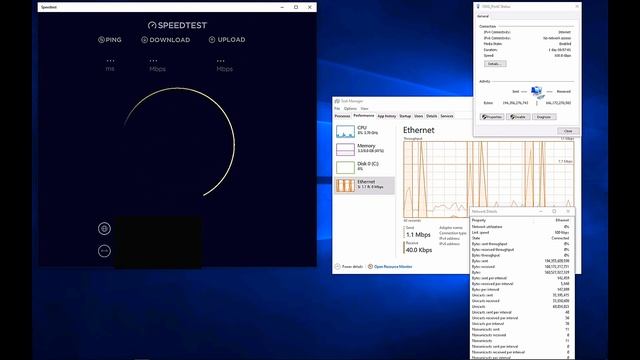Click the Diagnose button in the Status dialog

coord(544,117)
